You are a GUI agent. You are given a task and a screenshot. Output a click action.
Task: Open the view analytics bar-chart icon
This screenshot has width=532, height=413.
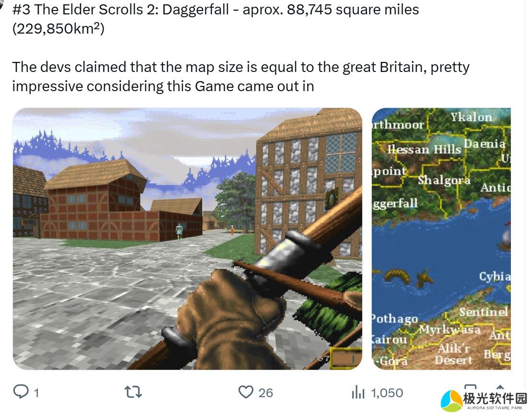pos(358,392)
